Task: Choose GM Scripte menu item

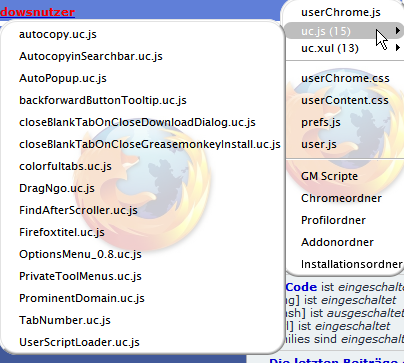Action: [329, 176]
